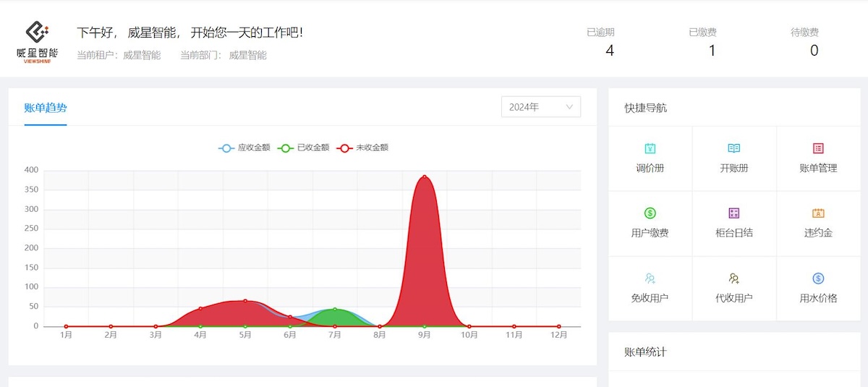868x387 pixels.
Task: Click the 12月 axis label
Action: click(558, 336)
